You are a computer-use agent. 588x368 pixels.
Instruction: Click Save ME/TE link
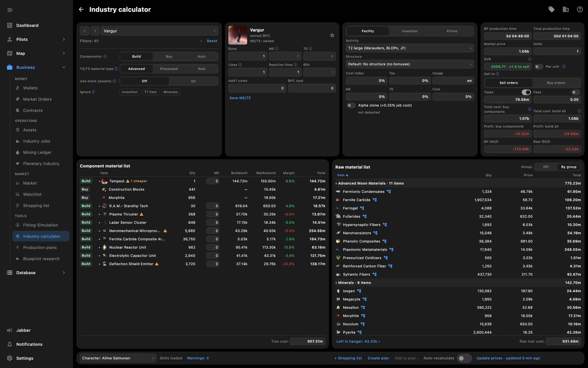240,98
